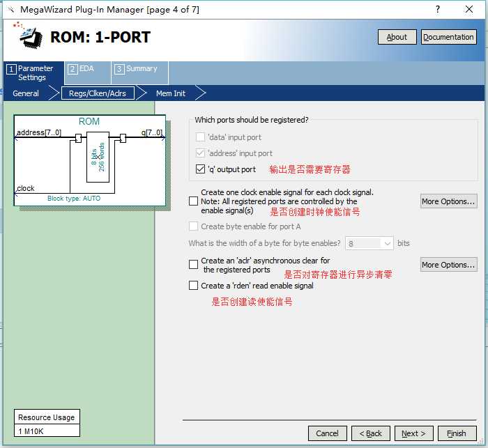Enable the 'rden' read enable signal checkbox

tap(193, 285)
